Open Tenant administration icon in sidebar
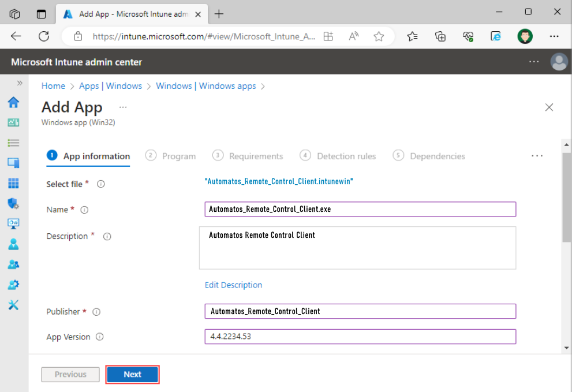The image size is (572, 392). tap(13, 285)
